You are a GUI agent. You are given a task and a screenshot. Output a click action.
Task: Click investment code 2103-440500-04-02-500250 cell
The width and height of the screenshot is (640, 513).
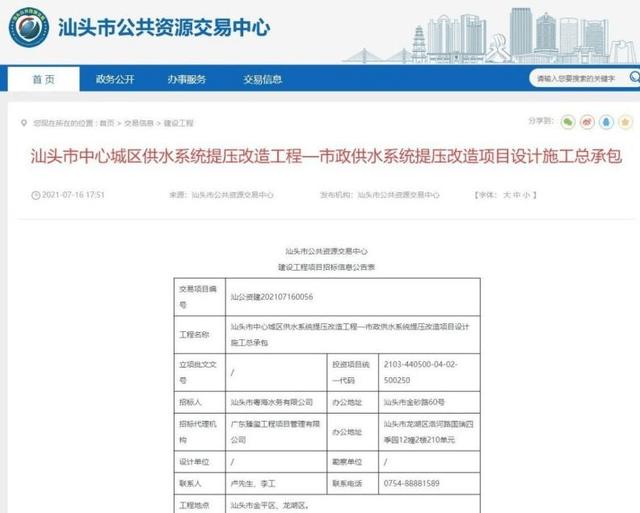tap(429, 372)
